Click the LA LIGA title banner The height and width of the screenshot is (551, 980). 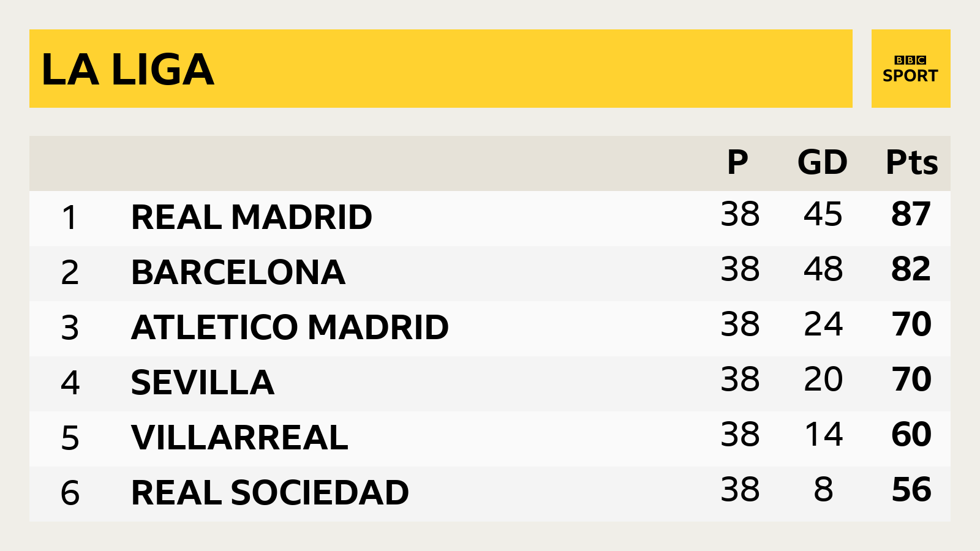[441, 69]
